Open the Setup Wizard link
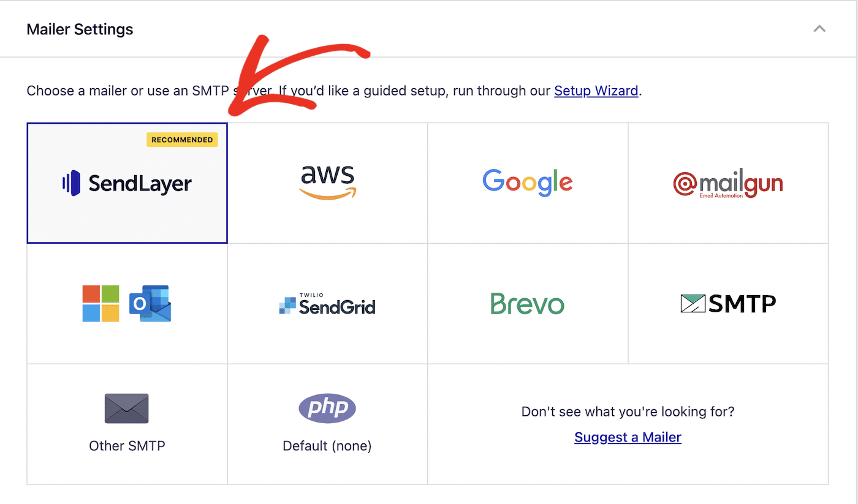Viewport: 858px width, 504px height. pos(596,91)
